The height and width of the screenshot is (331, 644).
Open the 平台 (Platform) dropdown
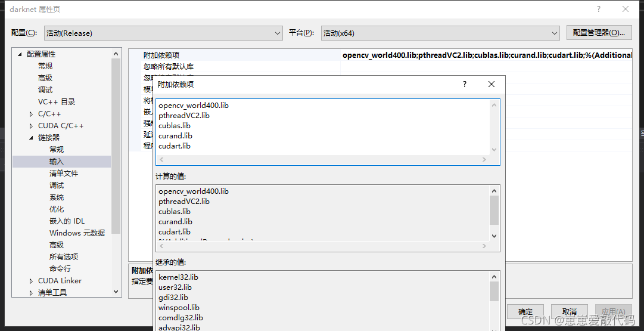440,33
